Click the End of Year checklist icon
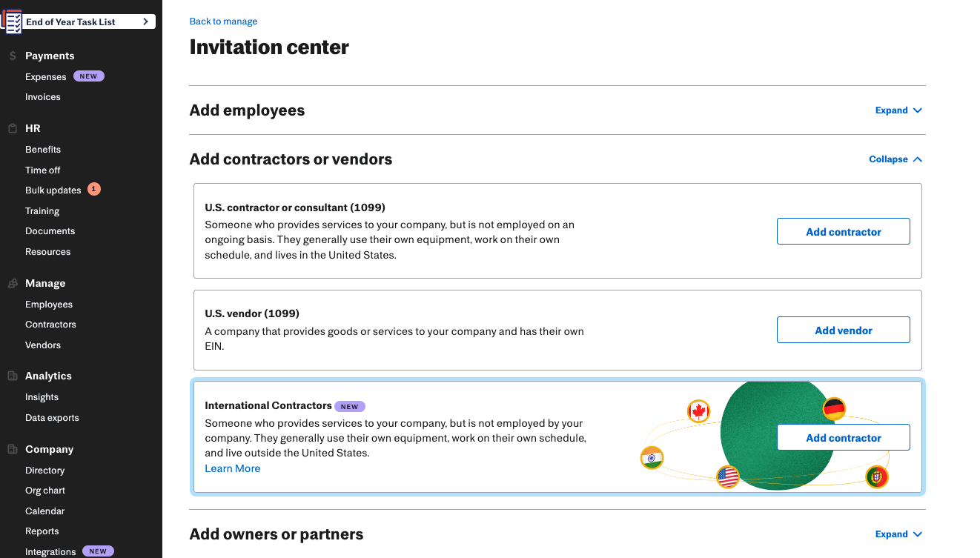980x558 pixels. point(13,21)
